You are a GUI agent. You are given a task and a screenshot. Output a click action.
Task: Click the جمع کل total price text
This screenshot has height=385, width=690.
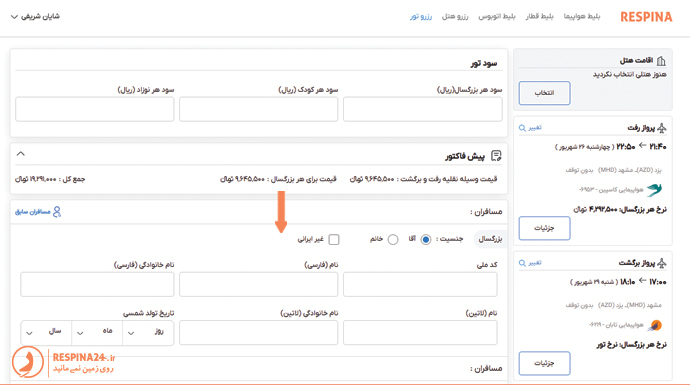coord(50,179)
